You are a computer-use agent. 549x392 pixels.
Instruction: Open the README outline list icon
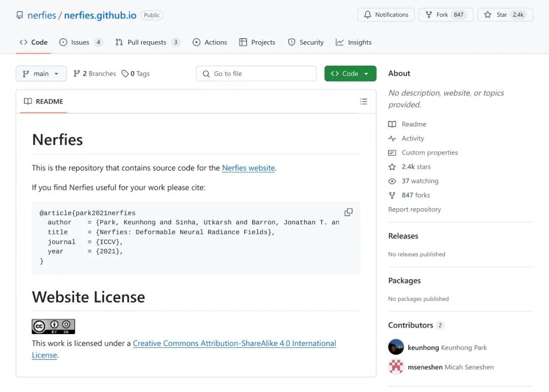[363, 102]
